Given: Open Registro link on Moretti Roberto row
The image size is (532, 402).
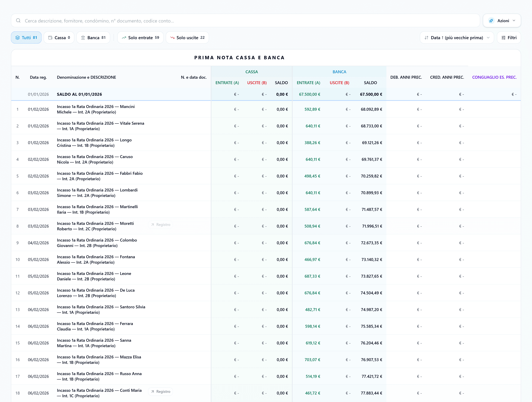Looking at the screenshot, I should (161, 225).
